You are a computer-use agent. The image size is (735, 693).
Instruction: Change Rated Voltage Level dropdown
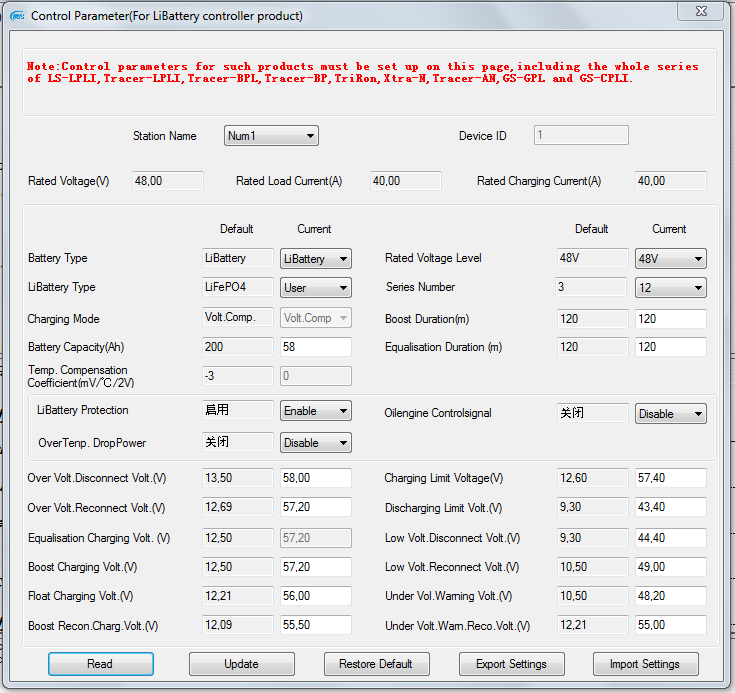click(x=670, y=259)
